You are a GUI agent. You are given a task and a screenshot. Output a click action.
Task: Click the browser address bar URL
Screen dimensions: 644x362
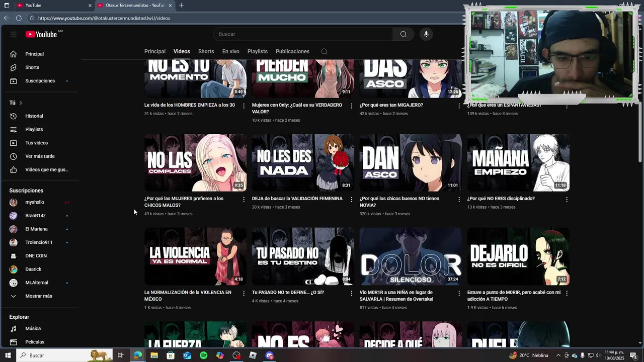[104, 18]
